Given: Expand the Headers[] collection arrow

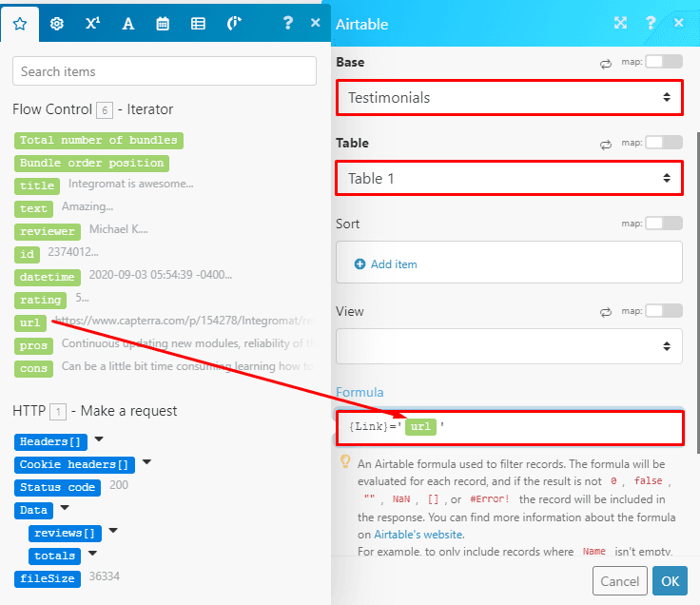Looking at the screenshot, I should [99, 439].
